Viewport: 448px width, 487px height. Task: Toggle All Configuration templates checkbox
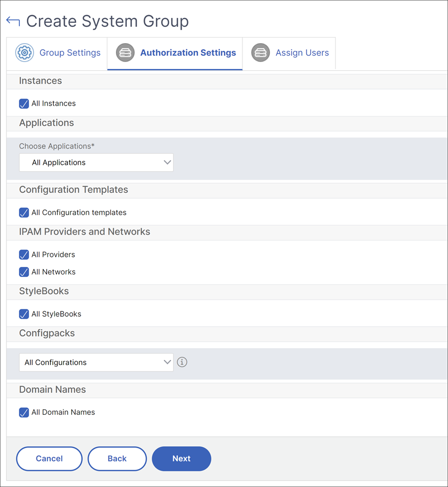coord(24,213)
